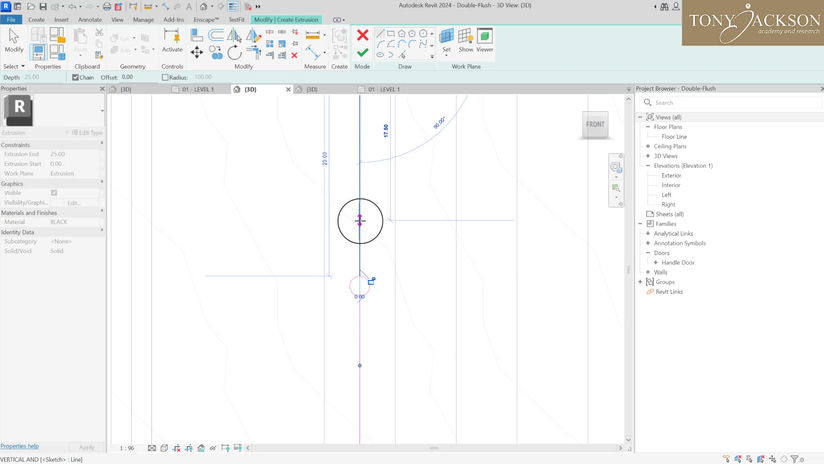The height and width of the screenshot is (464, 824).
Task: Select the Exterior elevation view
Action: (x=671, y=175)
